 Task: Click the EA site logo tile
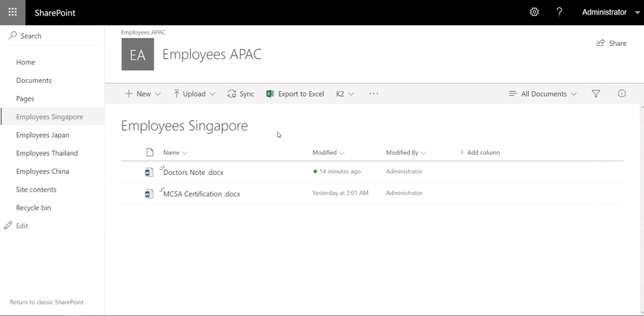pos(138,54)
